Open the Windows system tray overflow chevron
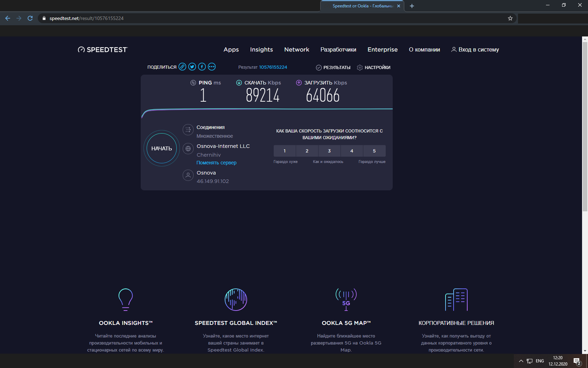 pos(521,361)
